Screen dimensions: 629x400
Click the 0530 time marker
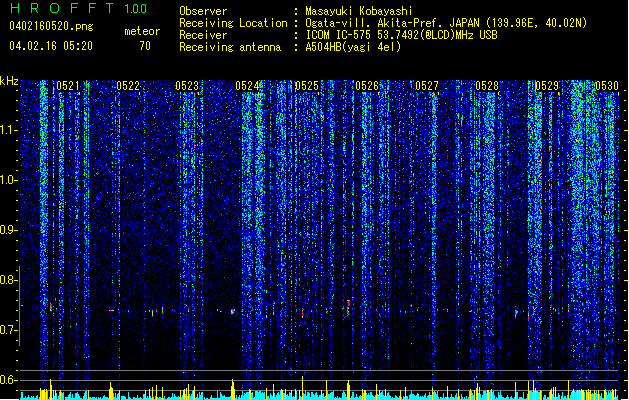coord(607,86)
